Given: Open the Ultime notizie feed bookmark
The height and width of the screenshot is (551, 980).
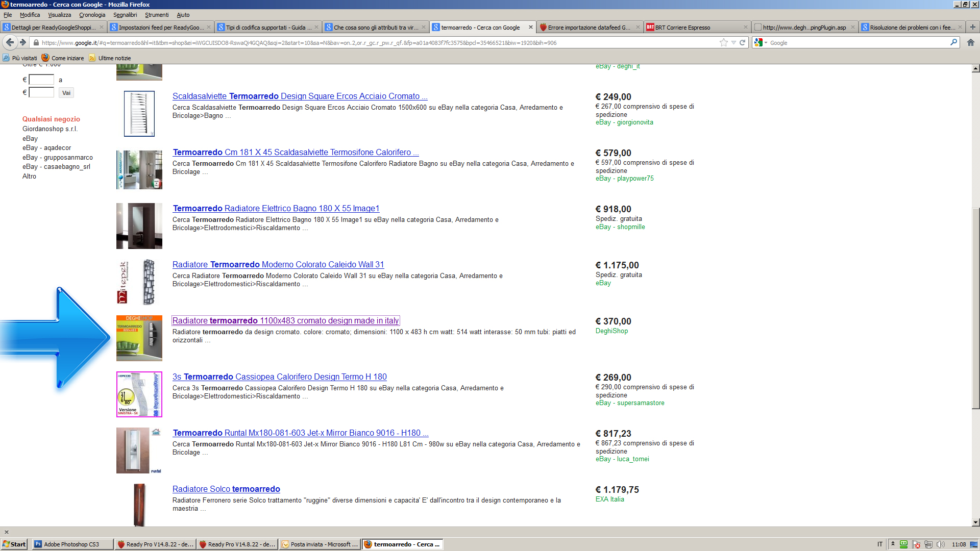Looking at the screenshot, I should (x=110, y=58).
